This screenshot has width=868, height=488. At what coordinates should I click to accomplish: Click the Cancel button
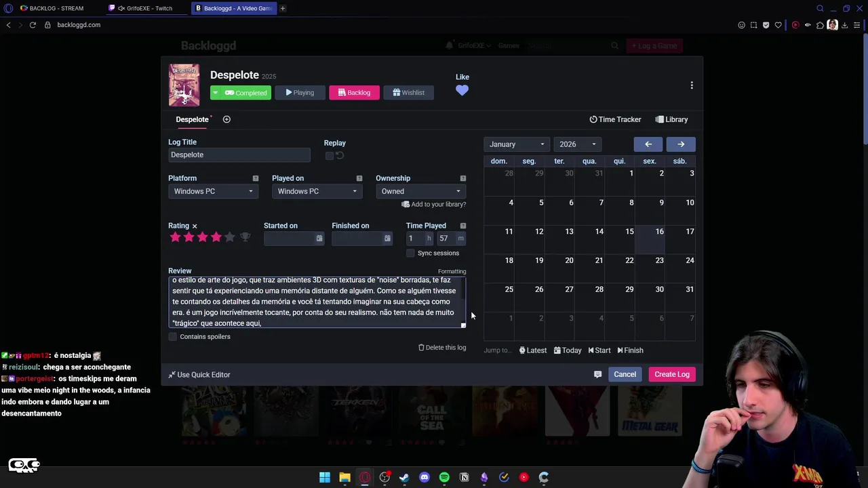[625, 374]
